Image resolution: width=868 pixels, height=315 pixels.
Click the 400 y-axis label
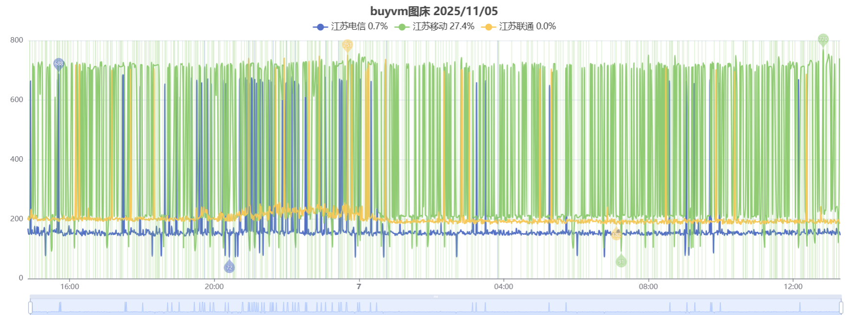tap(17, 159)
